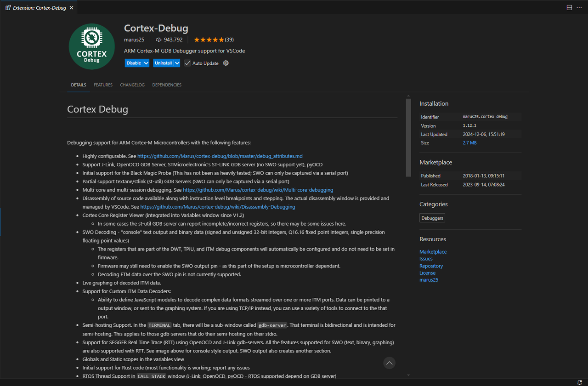Viewport: 588px width, 386px height.
Task: Open the extension settings gear menu
Action: [x=226, y=63]
